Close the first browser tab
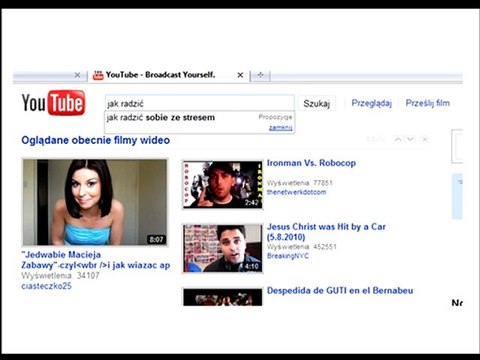Screen dimensions: 480x360 (77, 75)
